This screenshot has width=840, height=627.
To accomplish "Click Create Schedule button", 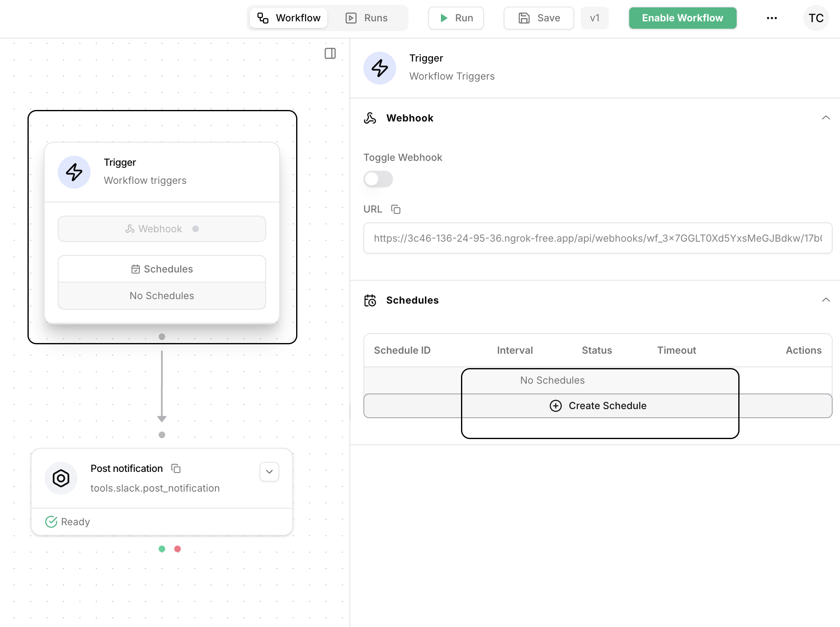I will coord(598,406).
